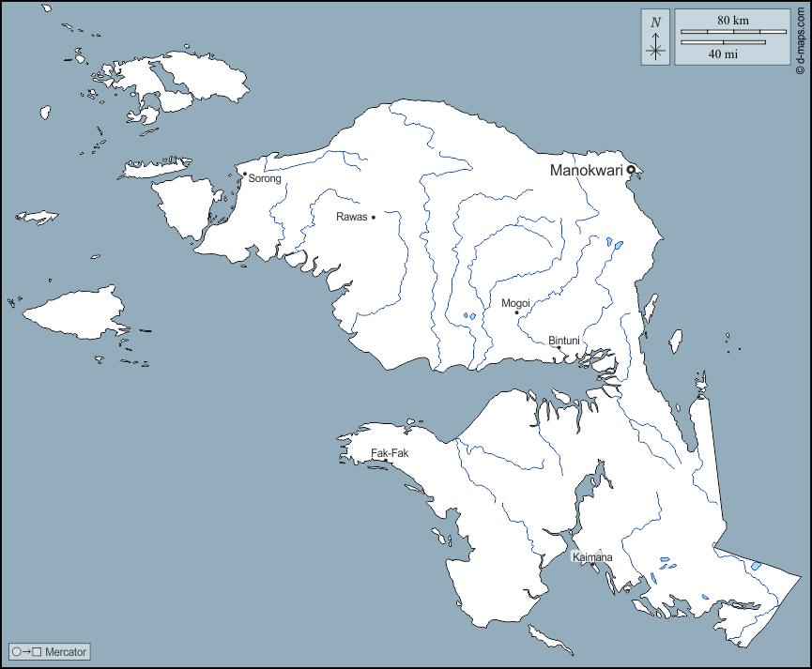Click the 40 mi scale text

pos(723,54)
